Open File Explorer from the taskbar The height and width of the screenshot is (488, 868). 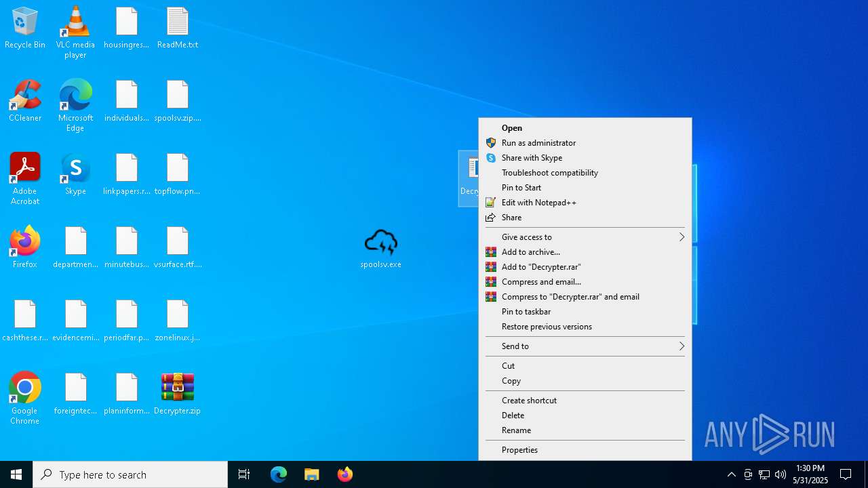311,474
